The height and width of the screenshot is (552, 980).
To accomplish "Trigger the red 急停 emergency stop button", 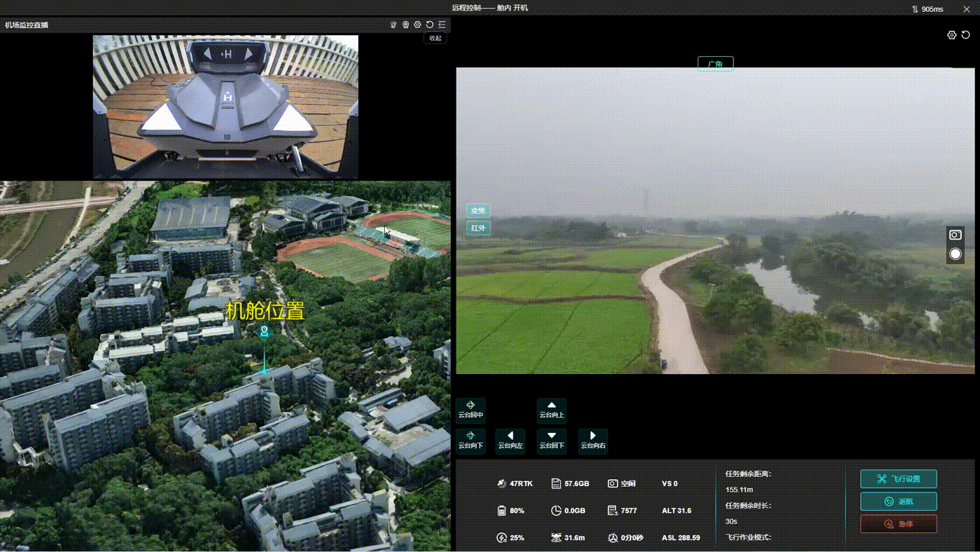I will (899, 524).
